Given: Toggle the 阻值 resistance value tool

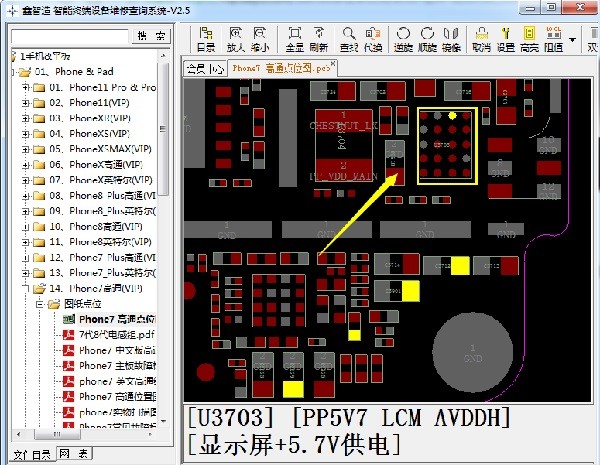Looking at the screenshot, I should pos(553,39).
